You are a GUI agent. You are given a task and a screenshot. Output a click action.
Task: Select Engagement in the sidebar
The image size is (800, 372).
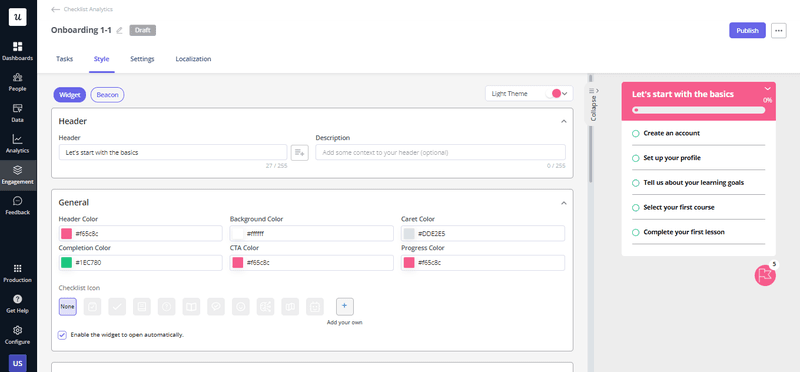click(x=18, y=175)
